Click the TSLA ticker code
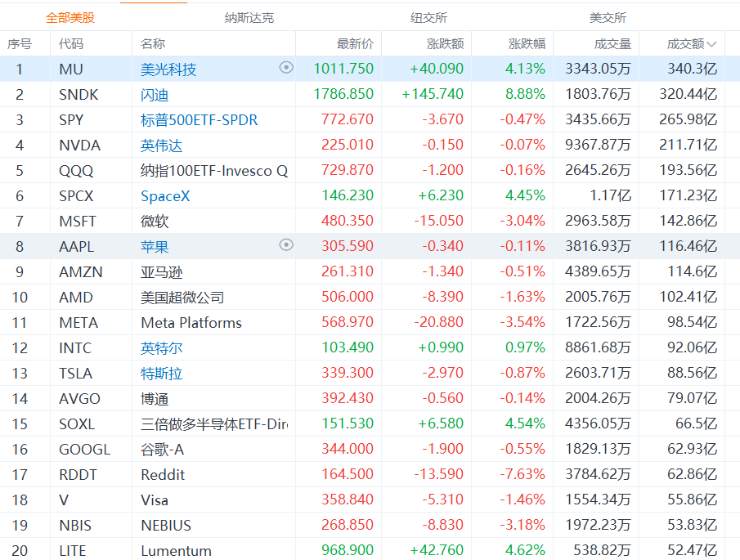Viewport: 740px width, 560px height. [x=75, y=373]
